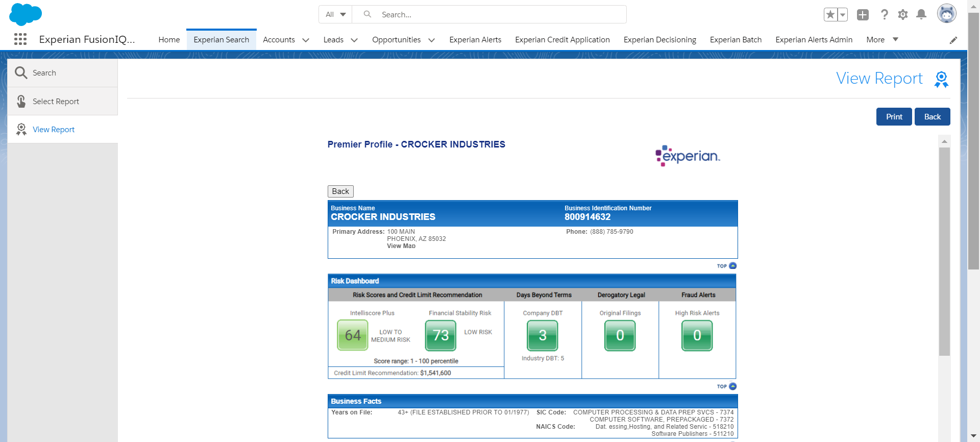Open the Help question mark icon
The width and height of the screenshot is (980, 442).
[x=885, y=15]
